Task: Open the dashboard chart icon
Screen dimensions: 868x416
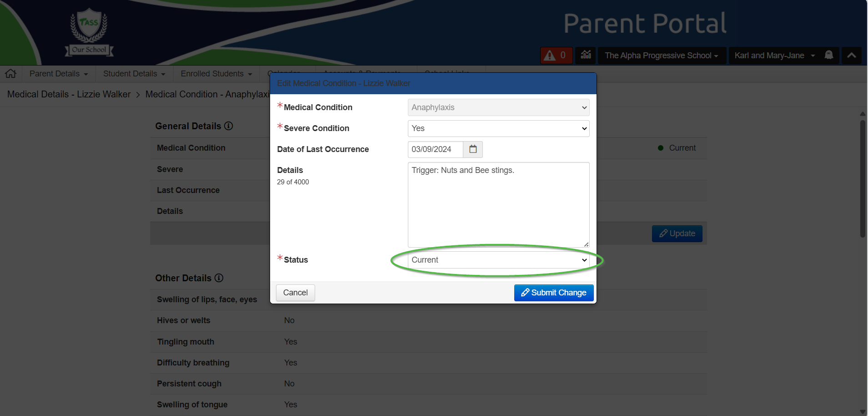Action: click(x=586, y=55)
